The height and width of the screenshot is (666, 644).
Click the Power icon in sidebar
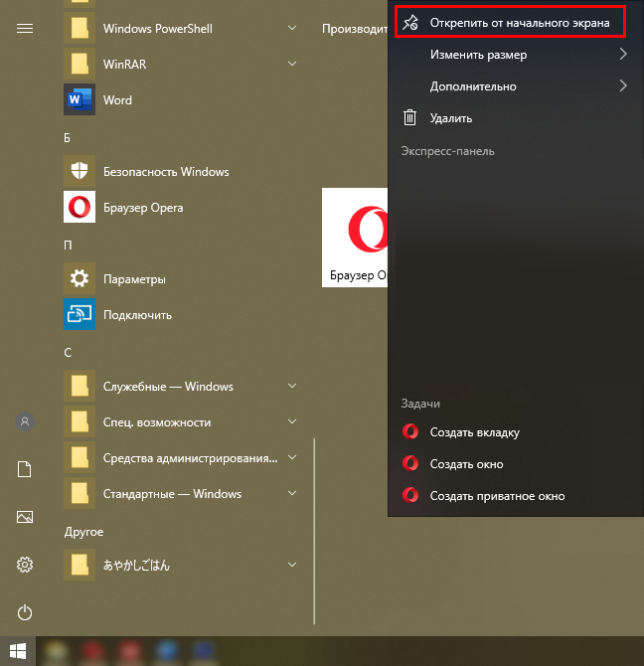[x=25, y=612]
